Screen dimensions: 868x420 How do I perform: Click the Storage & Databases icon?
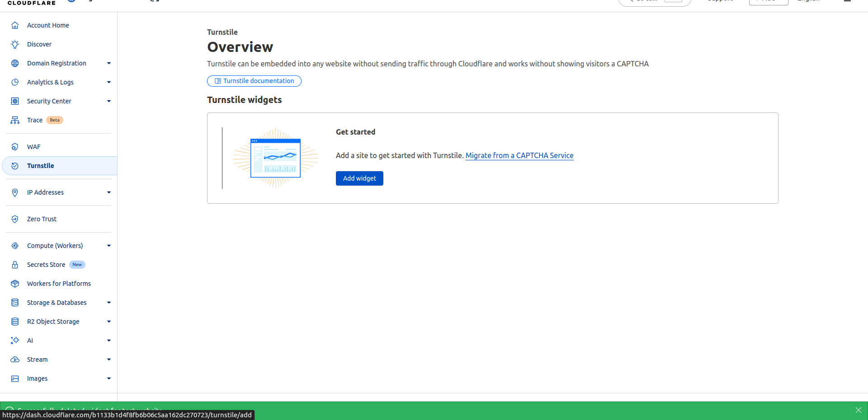tap(15, 303)
